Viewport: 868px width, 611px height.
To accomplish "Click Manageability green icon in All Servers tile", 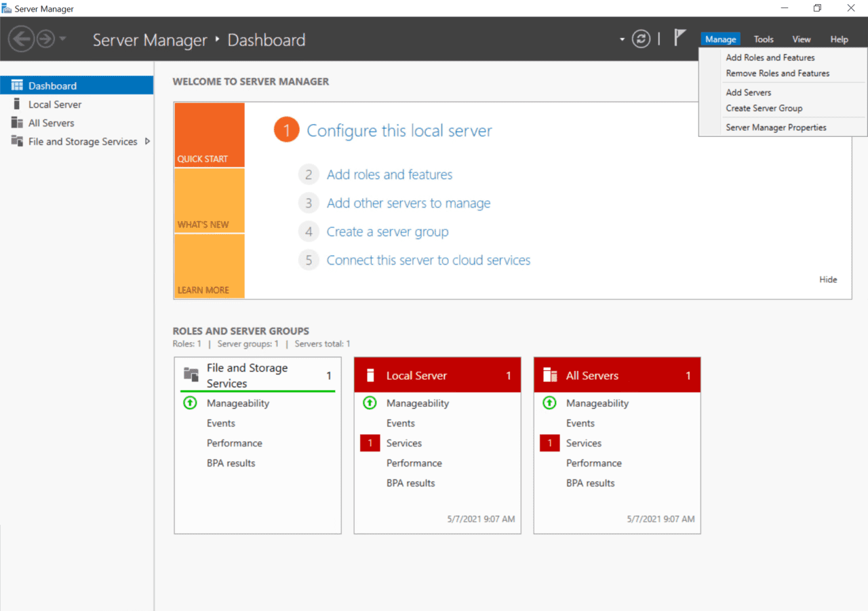I will coord(549,403).
